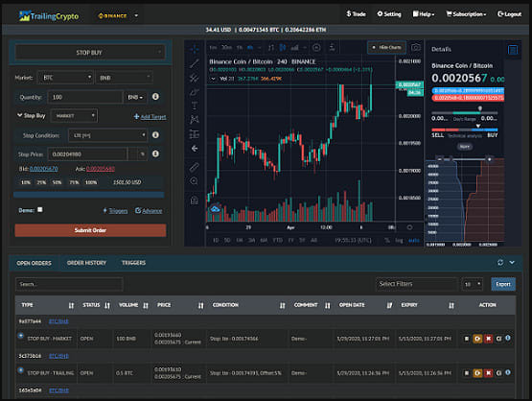Click the technical analysis SELL/BUY gauge
The image size is (532, 401).
[465, 130]
